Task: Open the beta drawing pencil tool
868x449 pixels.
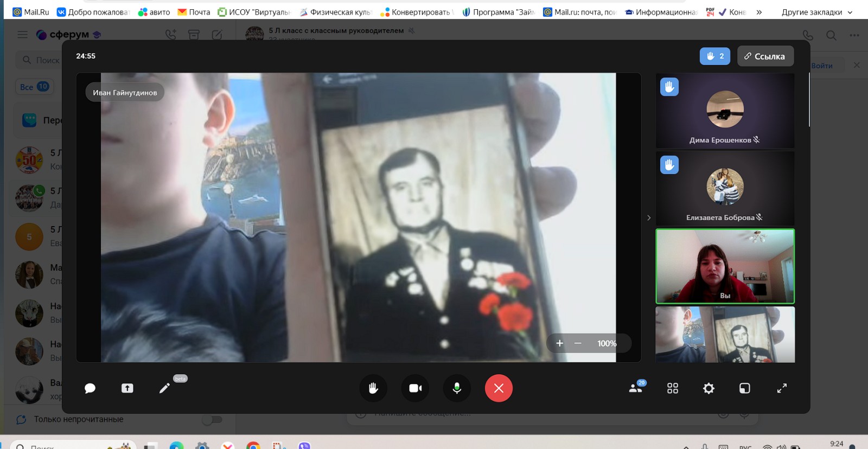Action: 164,388
